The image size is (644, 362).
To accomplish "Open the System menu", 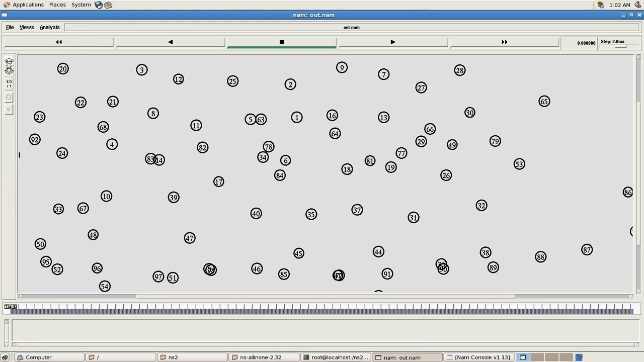I will click(81, 5).
